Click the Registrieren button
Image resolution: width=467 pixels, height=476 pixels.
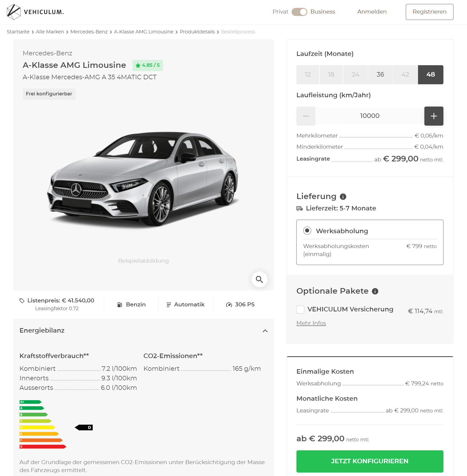429,12
